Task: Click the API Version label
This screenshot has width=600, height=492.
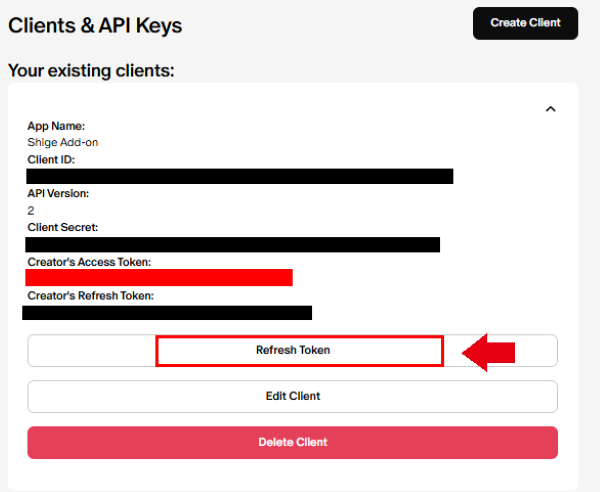Action: 58,193
